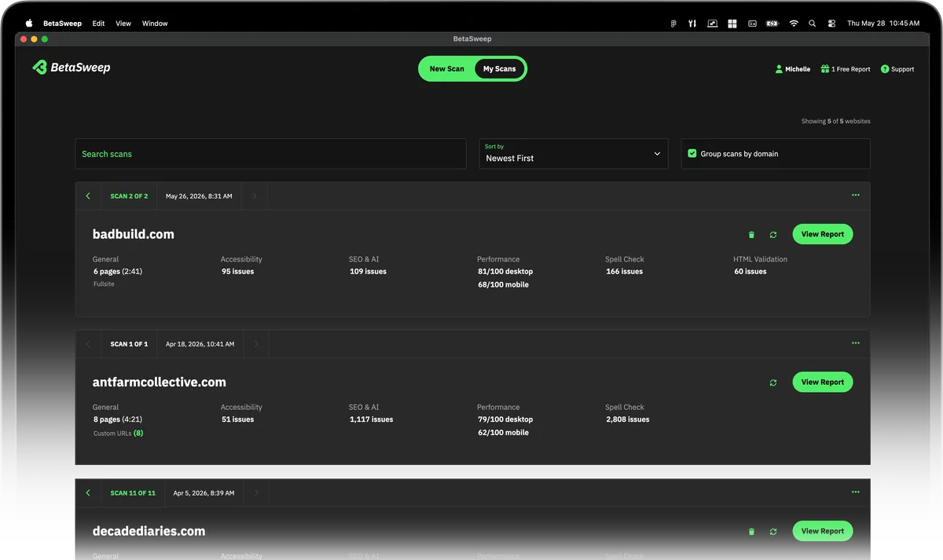Open the Sort by Newest First dropdown

tap(574, 154)
